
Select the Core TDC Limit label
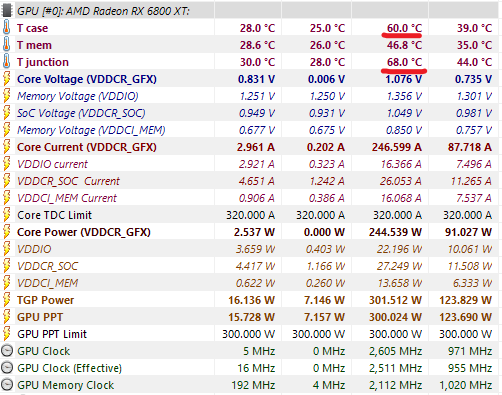(x=54, y=215)
